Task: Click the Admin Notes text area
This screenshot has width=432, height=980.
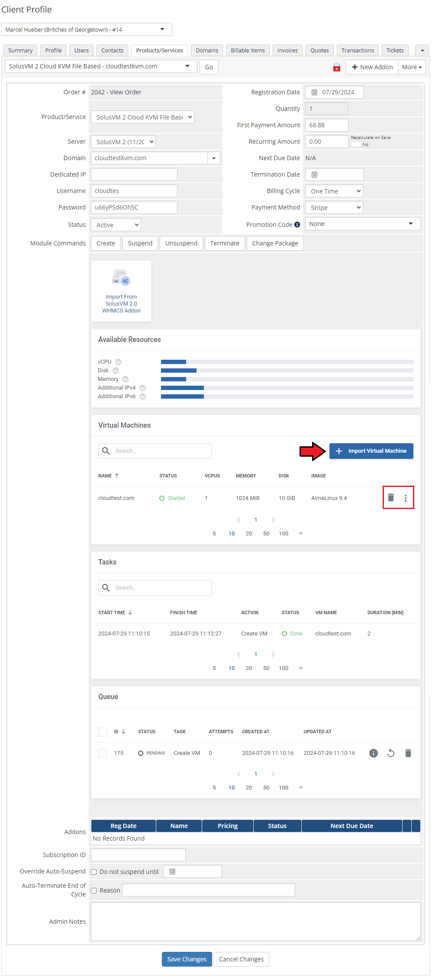Action: coord(256,922)
